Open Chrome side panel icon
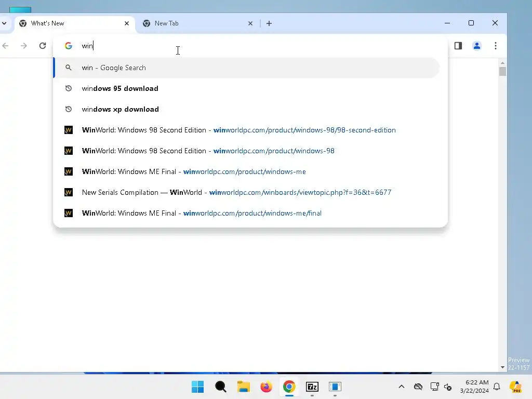The width and height of the screenshot is (532, 399). [x=458, y=46]
